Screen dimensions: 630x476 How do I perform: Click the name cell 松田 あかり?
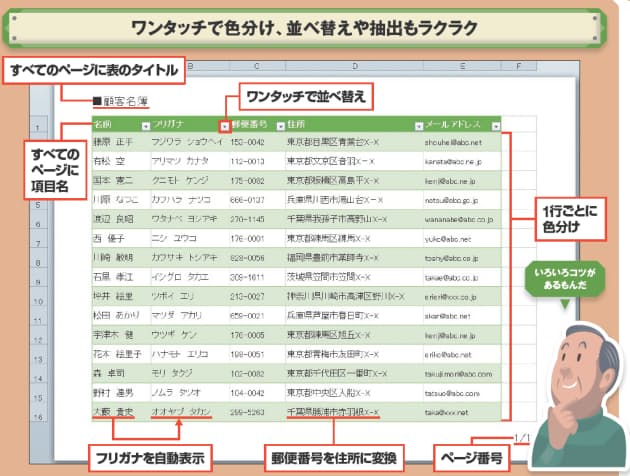(x=121, y=315)
